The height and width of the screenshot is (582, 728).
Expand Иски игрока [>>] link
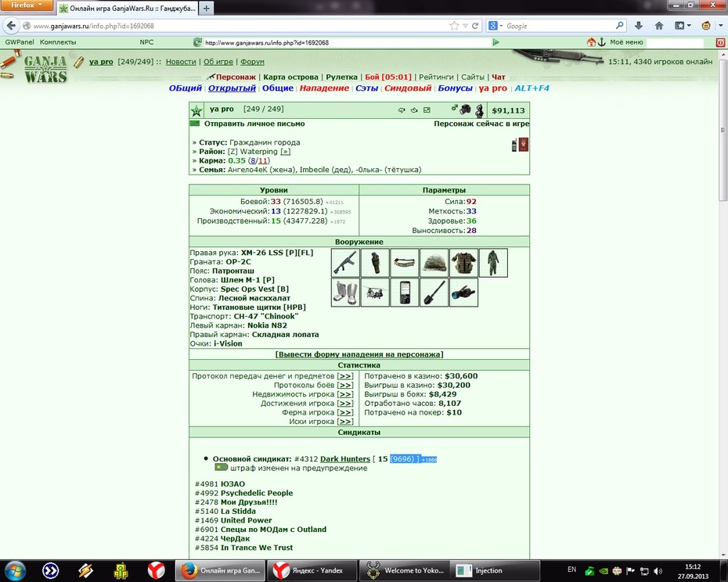point(345,422)
